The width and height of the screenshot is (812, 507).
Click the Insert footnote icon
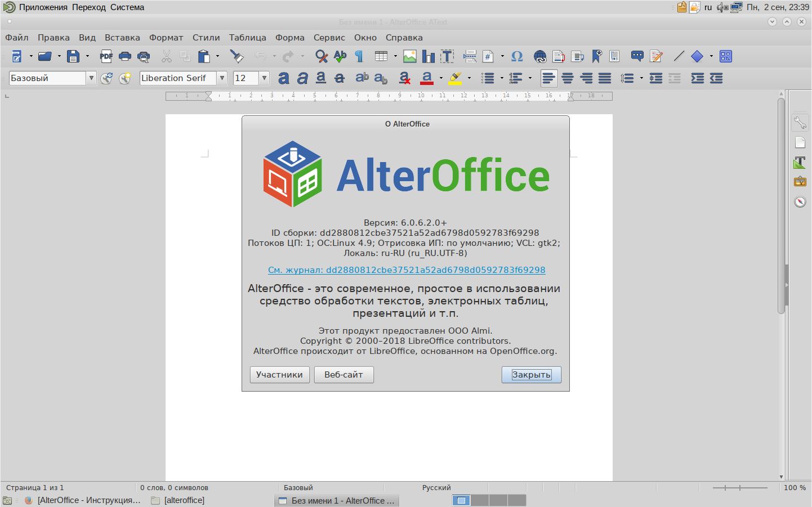pyautogui.click(x=559, y=56)
